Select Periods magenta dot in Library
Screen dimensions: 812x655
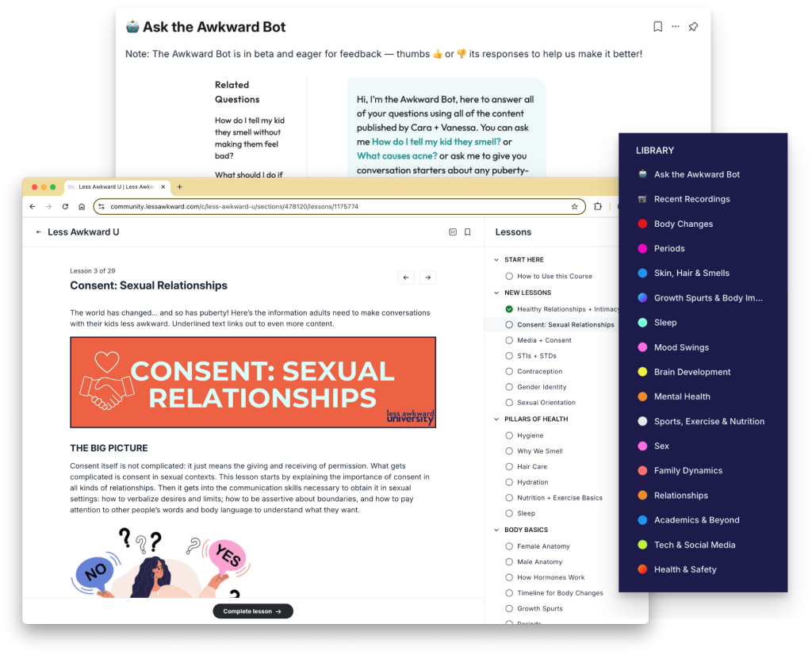[642, 248]
